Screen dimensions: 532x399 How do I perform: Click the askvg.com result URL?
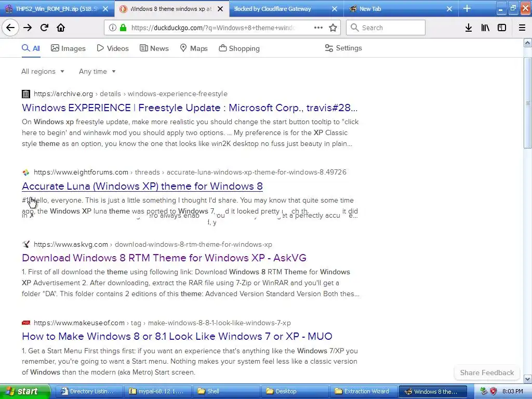coord(153,244)
